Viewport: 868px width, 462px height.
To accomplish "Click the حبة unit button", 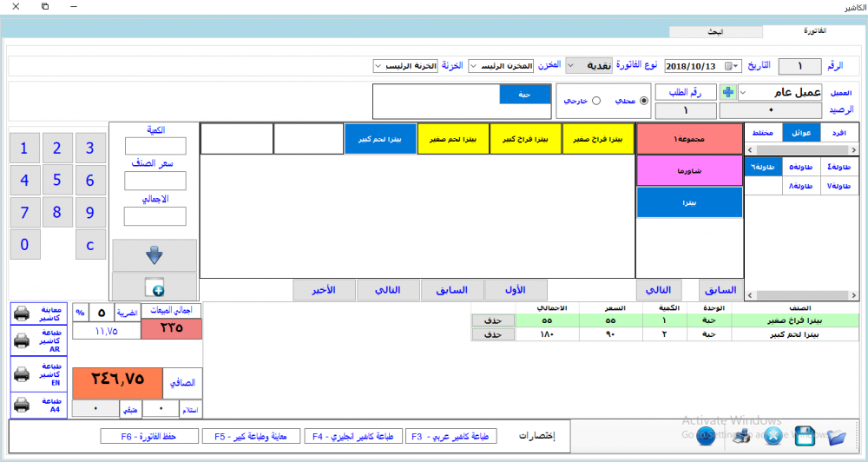I will point(525,94).
